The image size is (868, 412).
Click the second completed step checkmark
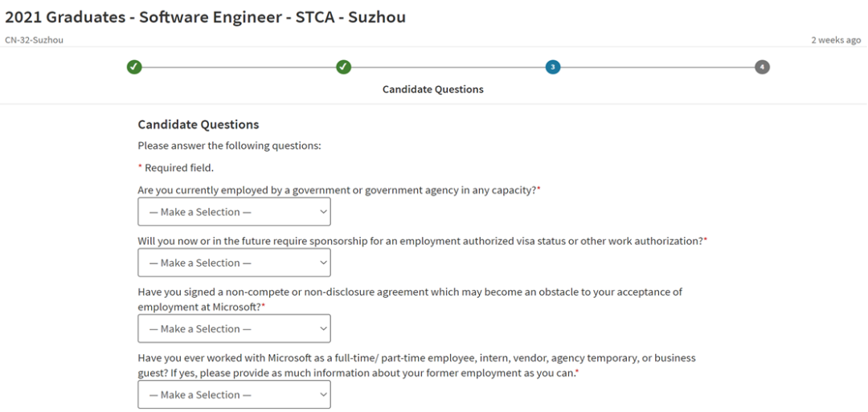pos(343,67)
